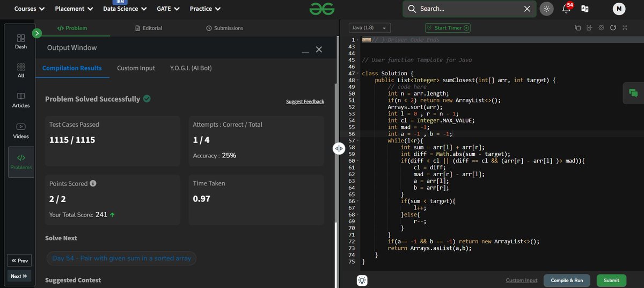
Task: Start the timer in the editor
Action: (x=448, y=28)
